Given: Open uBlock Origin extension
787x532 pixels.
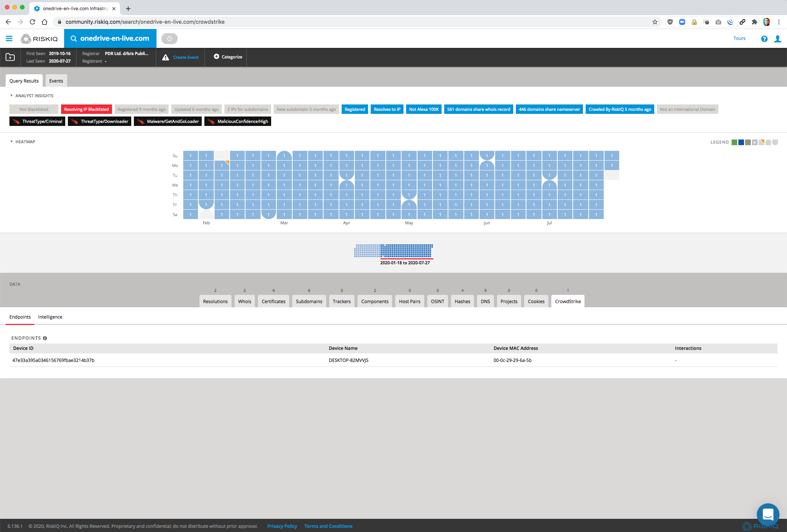Looking at the screenshot, I should 670,22.
